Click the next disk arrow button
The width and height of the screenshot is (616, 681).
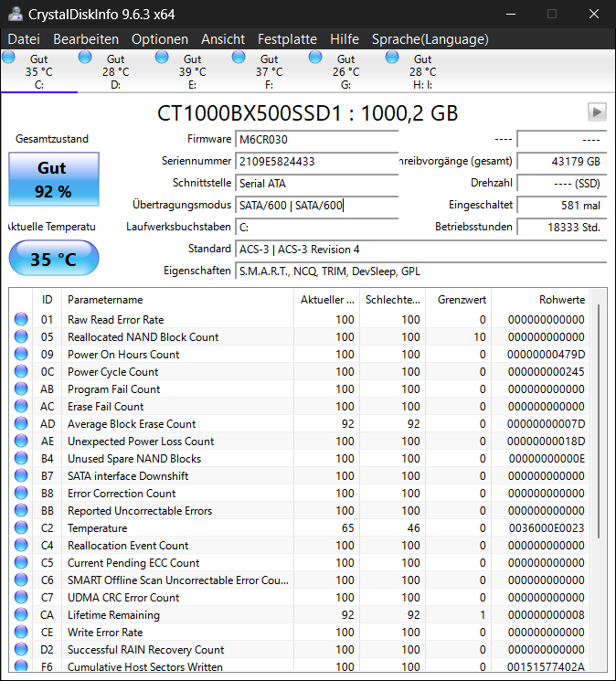pos(597,112)
